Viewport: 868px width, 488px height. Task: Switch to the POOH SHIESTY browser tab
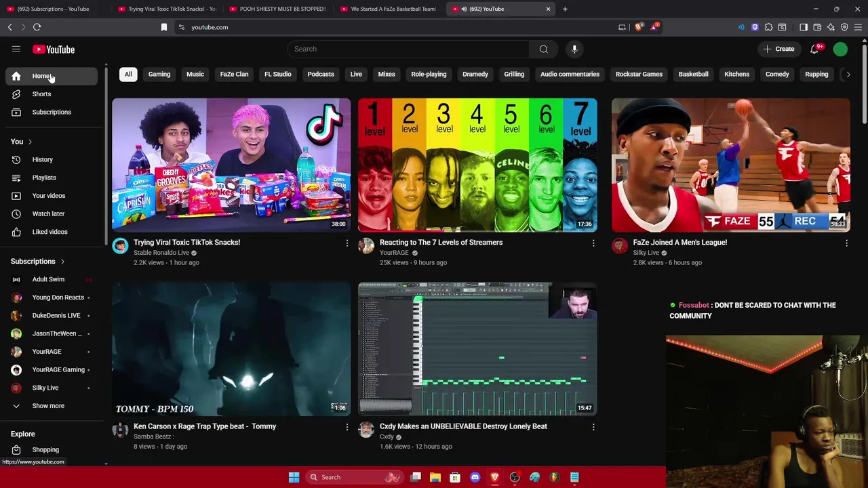279,9
